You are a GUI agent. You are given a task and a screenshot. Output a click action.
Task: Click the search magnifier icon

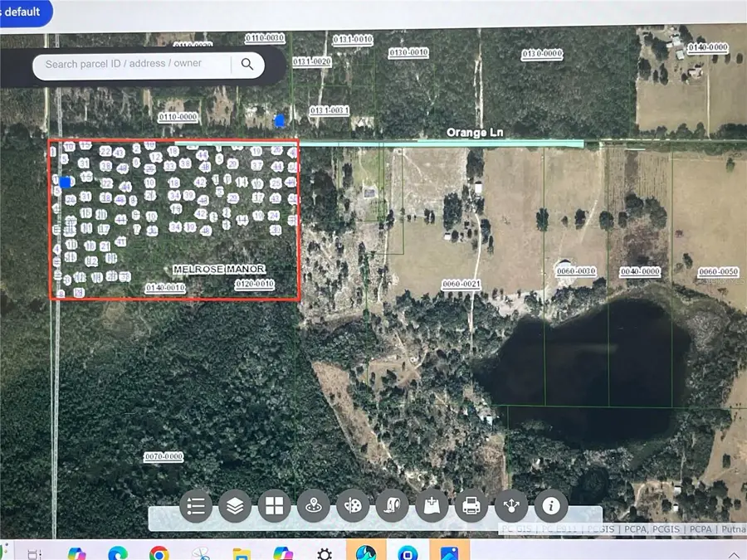pos(247,64)
